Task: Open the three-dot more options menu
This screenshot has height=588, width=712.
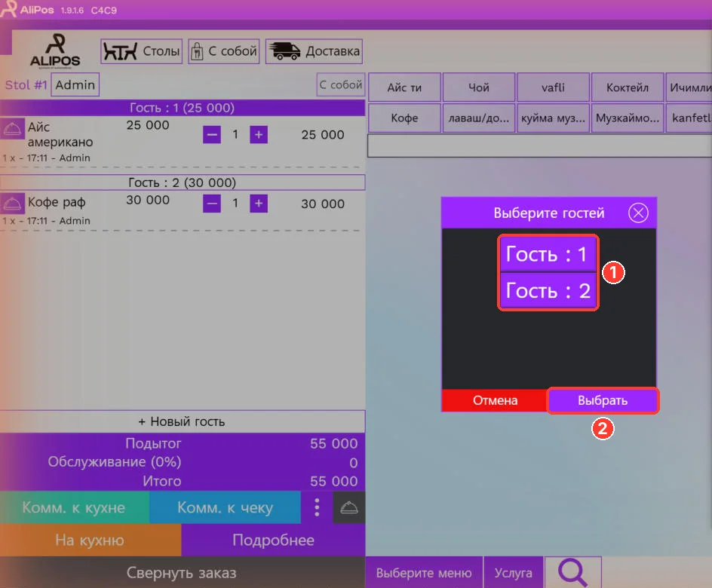Action: [317, 507]
